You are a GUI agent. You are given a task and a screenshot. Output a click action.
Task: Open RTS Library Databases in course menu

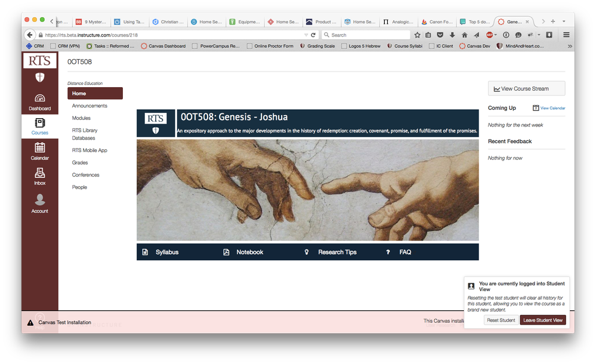pos(85,134)
